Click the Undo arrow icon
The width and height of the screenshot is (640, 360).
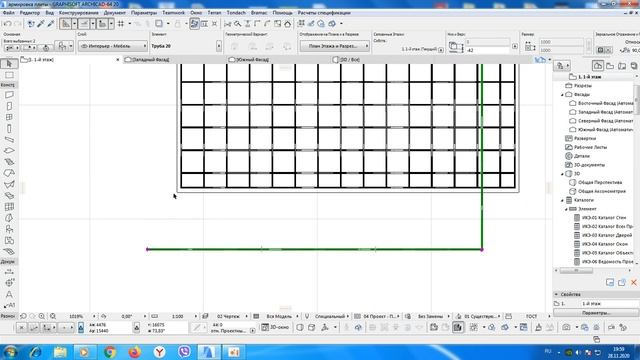pos(7,24)
